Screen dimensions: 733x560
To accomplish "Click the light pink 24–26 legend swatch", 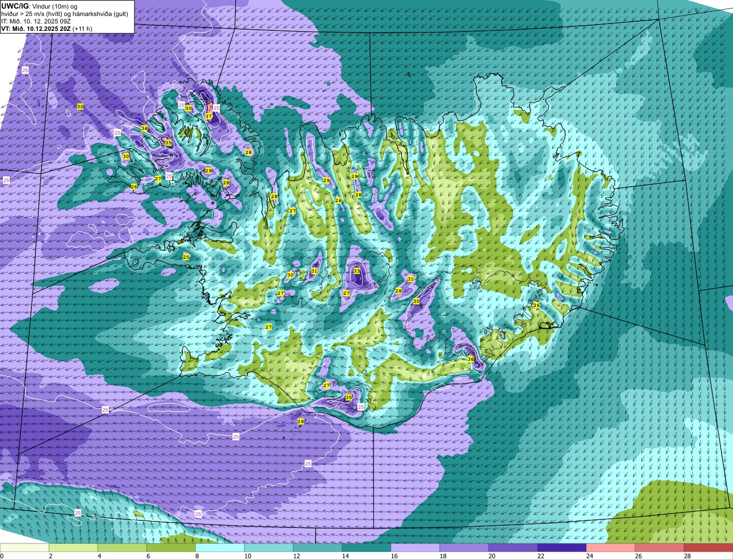I will (x=610, y=548).
